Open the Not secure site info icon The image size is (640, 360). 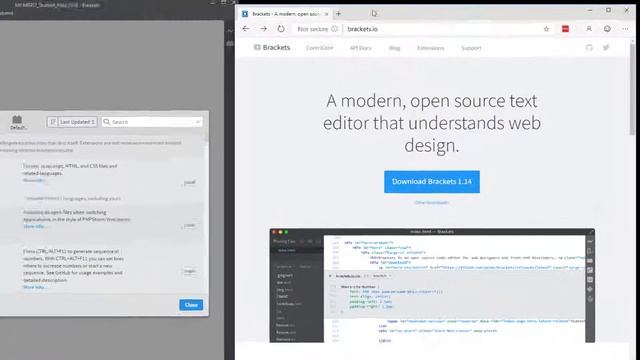[x=334, y=29]
